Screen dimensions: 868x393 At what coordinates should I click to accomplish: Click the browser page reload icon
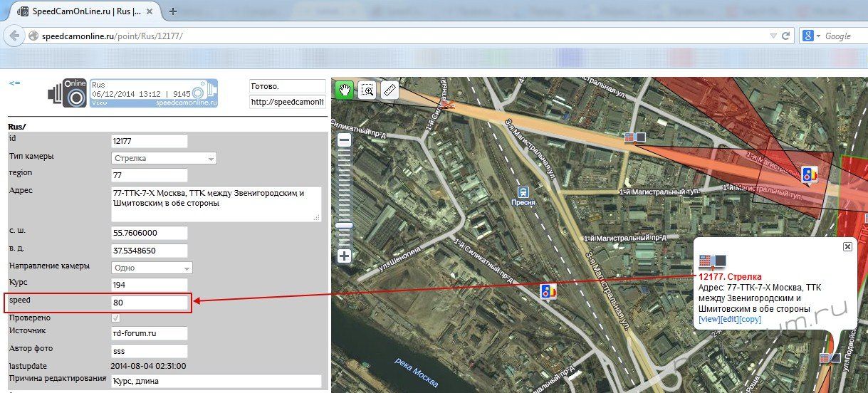pyautogui.click(x=786, y=36)
